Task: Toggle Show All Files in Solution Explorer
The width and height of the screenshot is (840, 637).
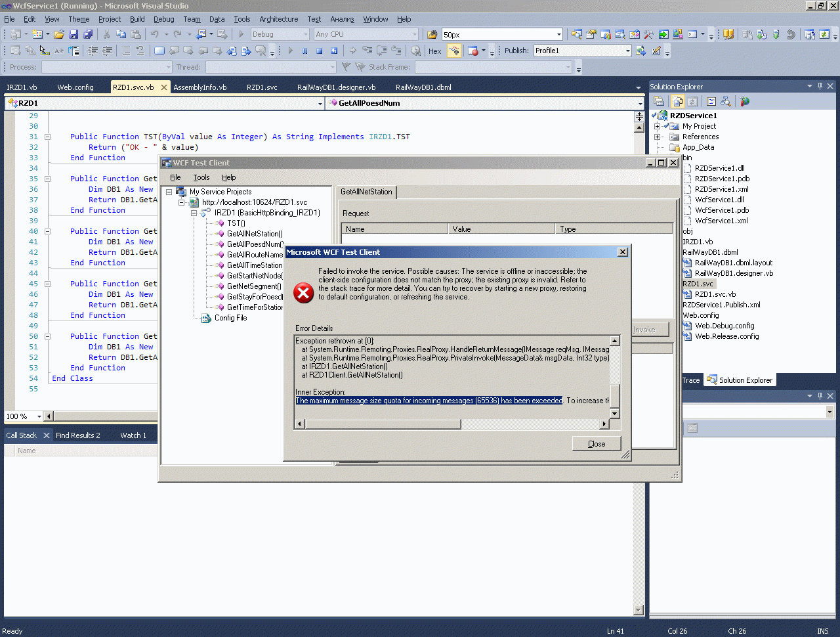Action: point(678,101)
